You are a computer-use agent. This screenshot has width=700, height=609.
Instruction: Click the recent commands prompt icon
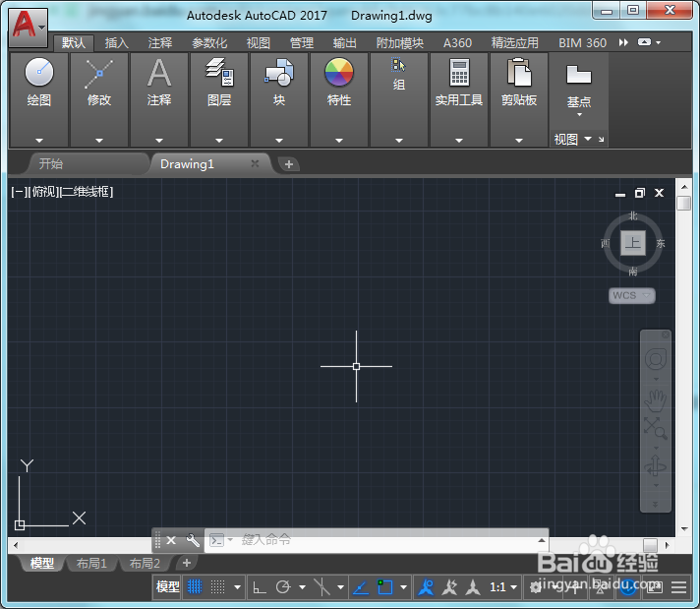click(217, 541)
